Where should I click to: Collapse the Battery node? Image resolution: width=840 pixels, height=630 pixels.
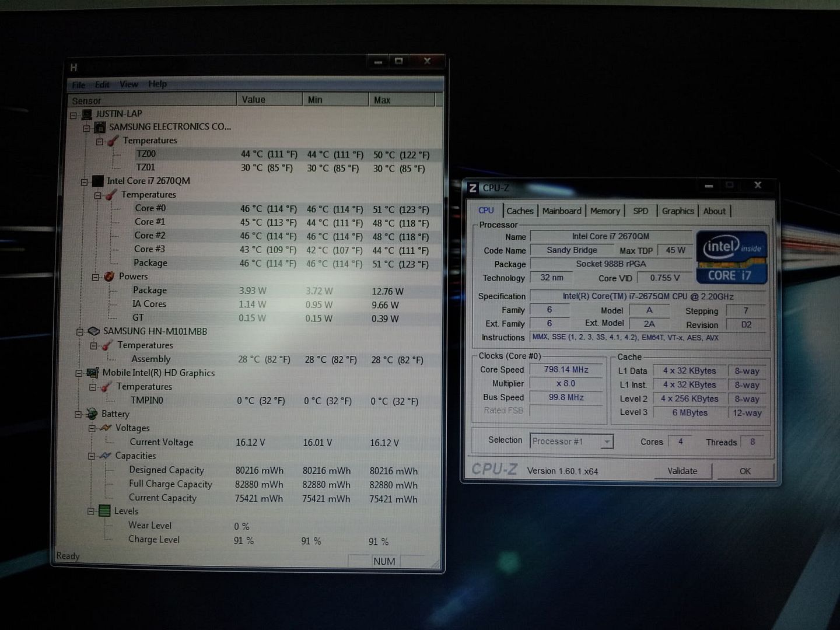(78, 415)
